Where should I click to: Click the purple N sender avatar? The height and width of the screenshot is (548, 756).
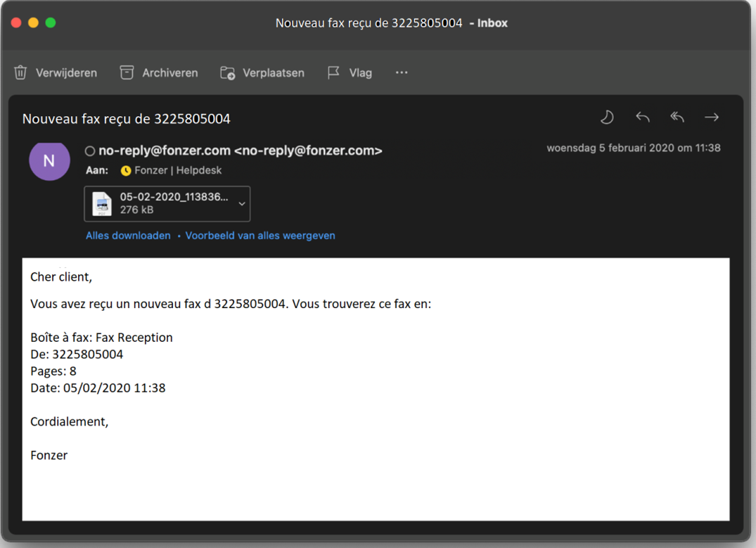click(x=49, y=160)
